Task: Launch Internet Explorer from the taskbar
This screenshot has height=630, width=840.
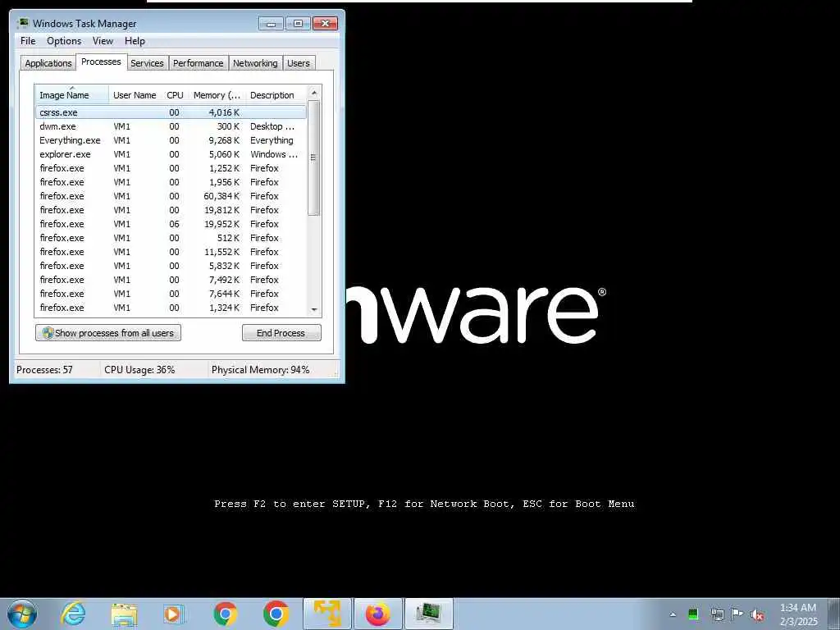Action: coord(73,614)
